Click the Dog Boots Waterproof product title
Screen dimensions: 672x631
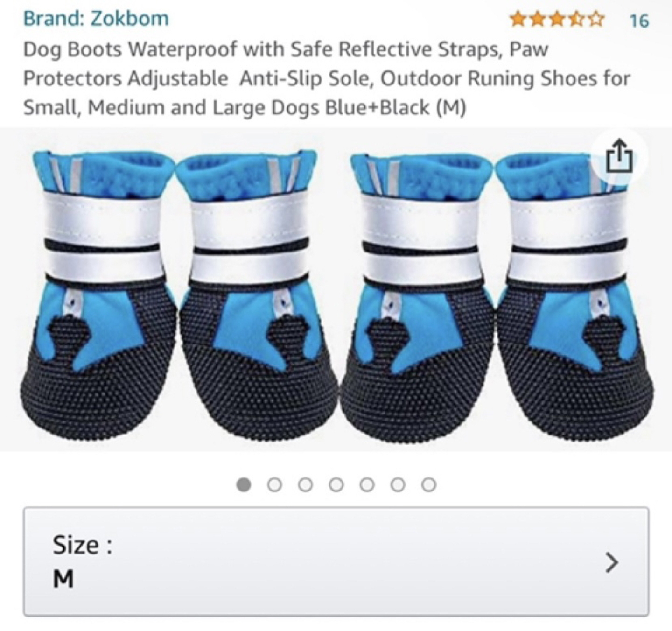coord(327,78)
